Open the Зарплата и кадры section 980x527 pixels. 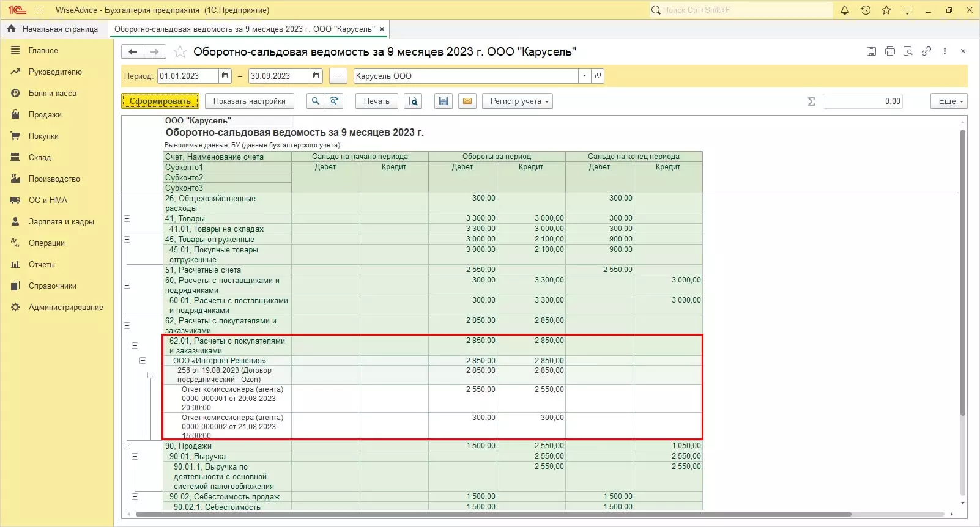click(61, 222)
